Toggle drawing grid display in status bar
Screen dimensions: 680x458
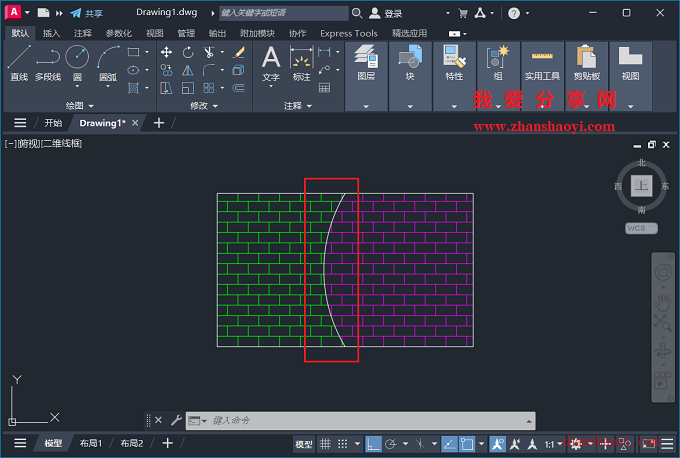tap(325, 444)
